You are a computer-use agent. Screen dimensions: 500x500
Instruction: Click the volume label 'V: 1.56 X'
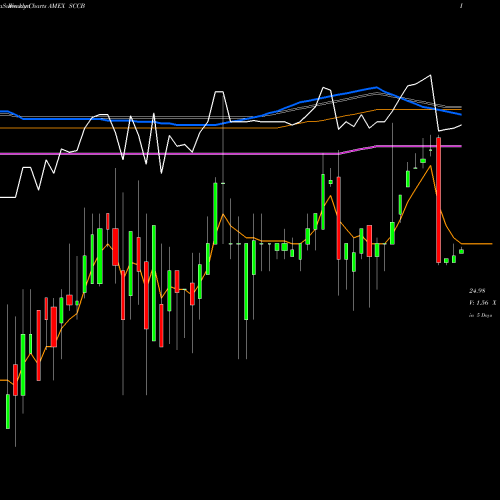482,303
